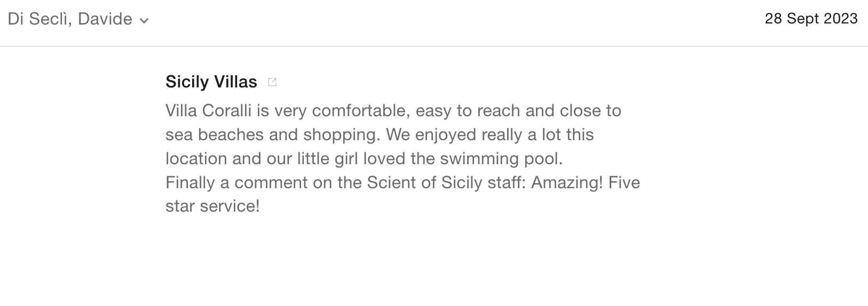Click the line beginning 'sea beaches and shopping'

(x=379, y=134)
